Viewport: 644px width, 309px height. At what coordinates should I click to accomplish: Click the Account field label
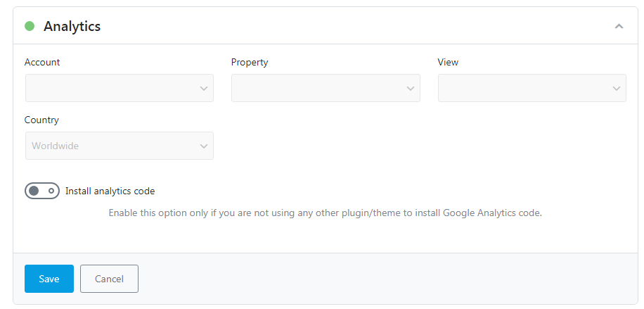click(x=42, y=62)
